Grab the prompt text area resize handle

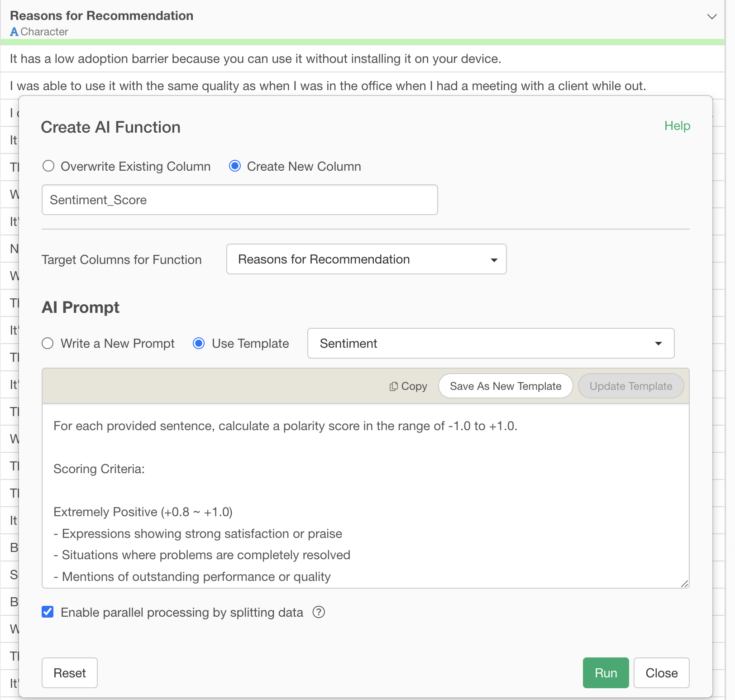(x=685, y=584)
